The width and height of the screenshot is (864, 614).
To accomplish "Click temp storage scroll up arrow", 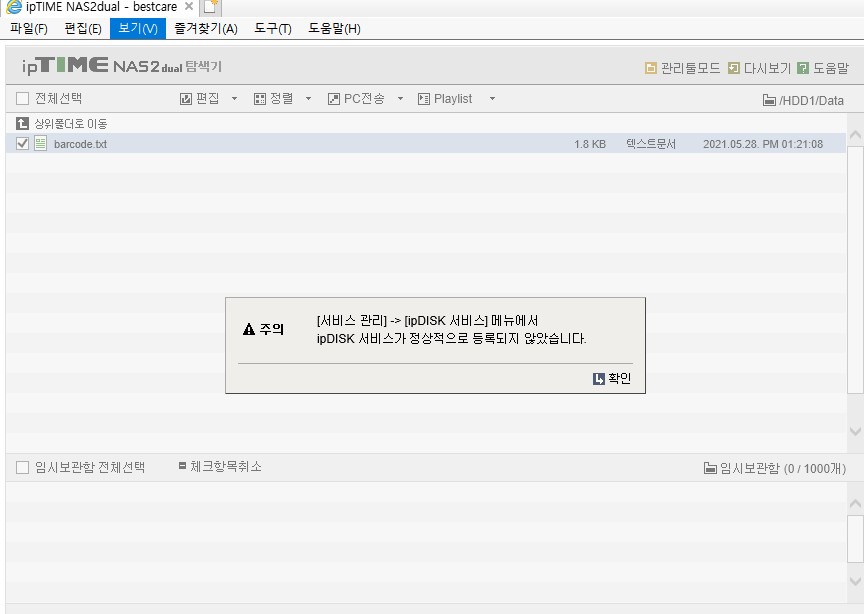I will (855, 504).
